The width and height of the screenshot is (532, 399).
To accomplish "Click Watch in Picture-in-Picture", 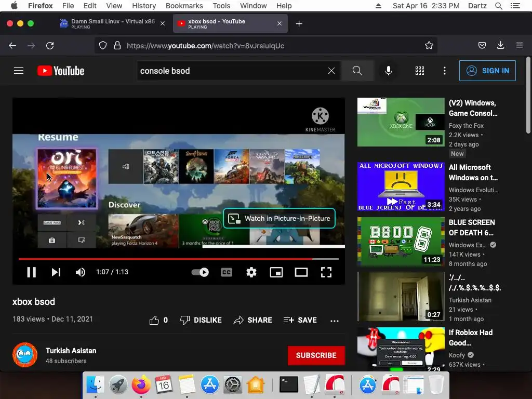I will click(279, 219).
